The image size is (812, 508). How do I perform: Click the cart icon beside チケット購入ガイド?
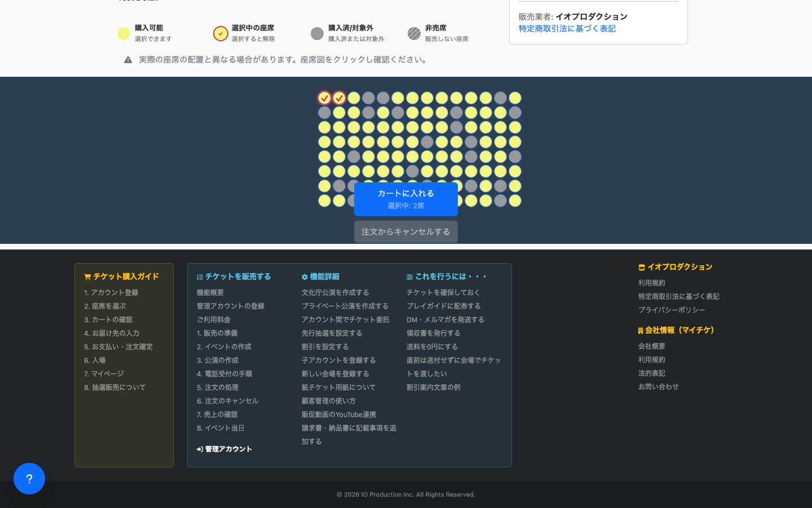coord(87,277)
